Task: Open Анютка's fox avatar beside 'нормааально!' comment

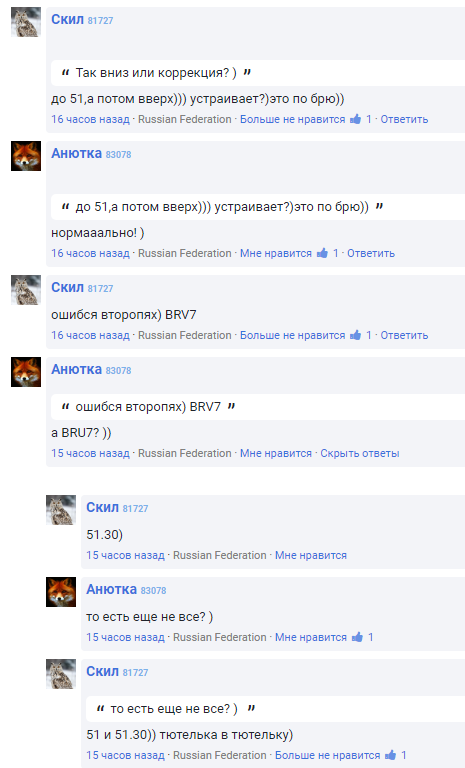Action: pos(26,156)
